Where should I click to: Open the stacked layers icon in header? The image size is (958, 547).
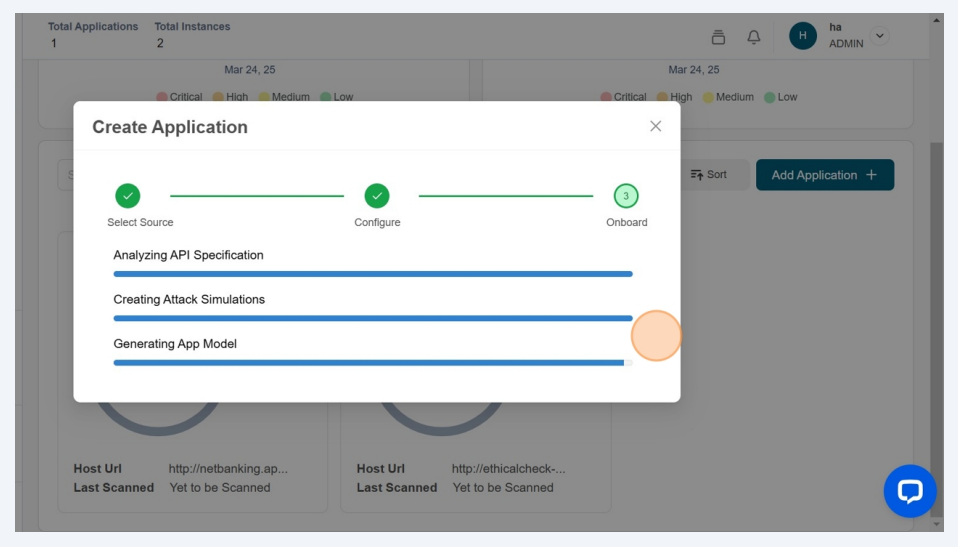click(718, 37)
